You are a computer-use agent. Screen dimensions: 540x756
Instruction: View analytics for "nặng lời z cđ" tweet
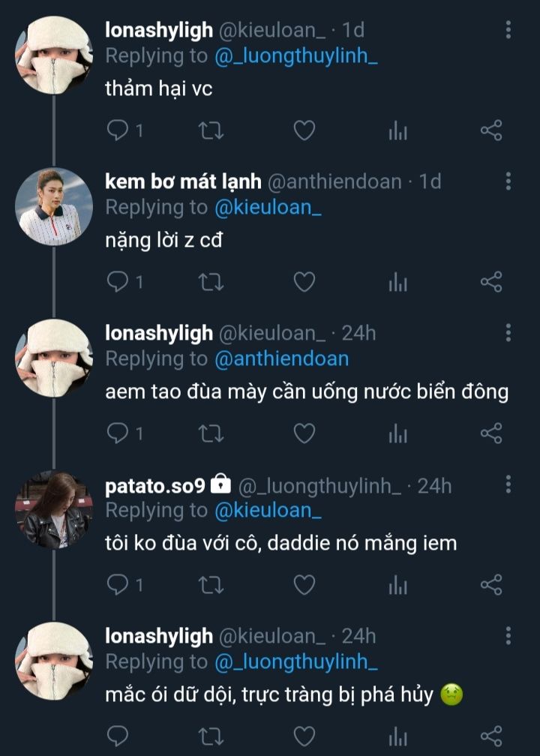pyautogui.click(x=397, y=282)
